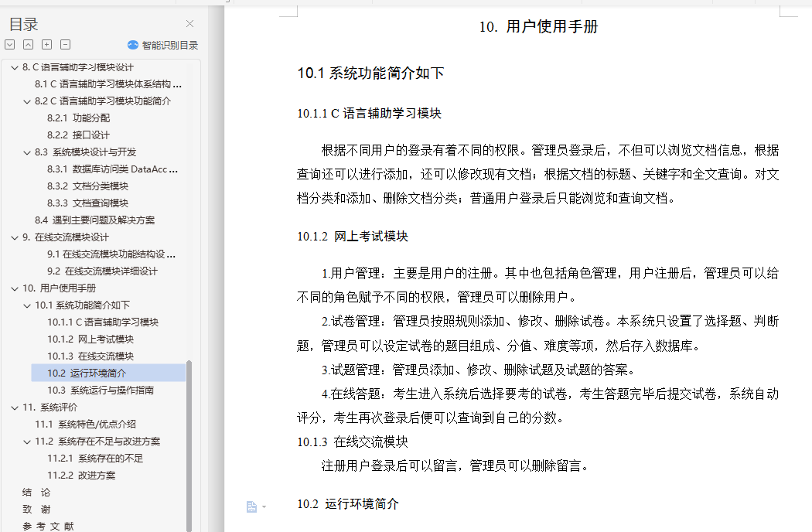
Task: Collapse the 11.2 系统存在不足与改进方案 node
Action: (x=27, y=442)
